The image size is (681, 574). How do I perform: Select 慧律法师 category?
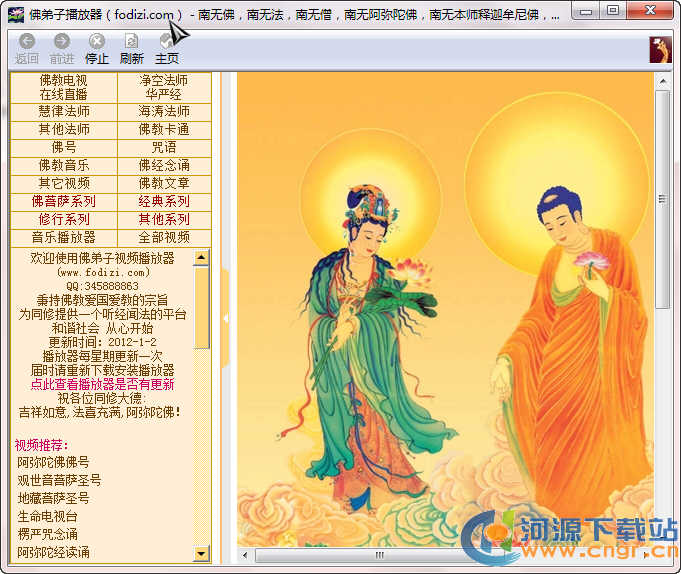pyautogui.click(x=64, y=112)
